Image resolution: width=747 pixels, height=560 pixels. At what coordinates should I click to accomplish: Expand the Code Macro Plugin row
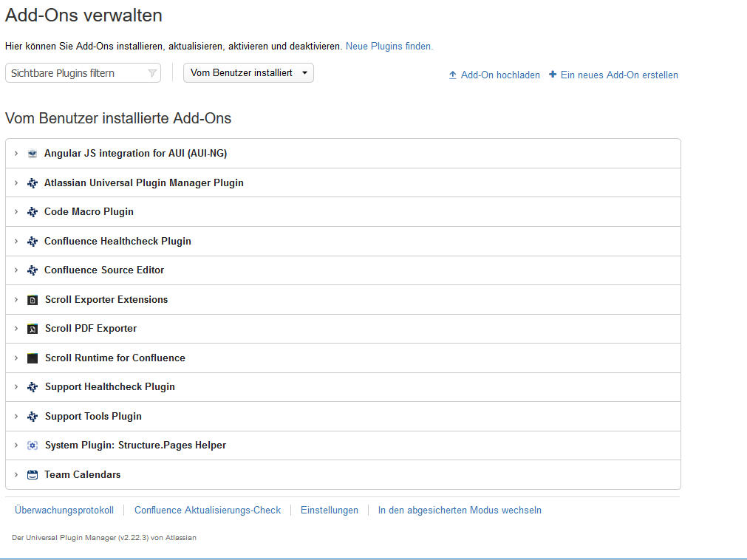point(16,212)
